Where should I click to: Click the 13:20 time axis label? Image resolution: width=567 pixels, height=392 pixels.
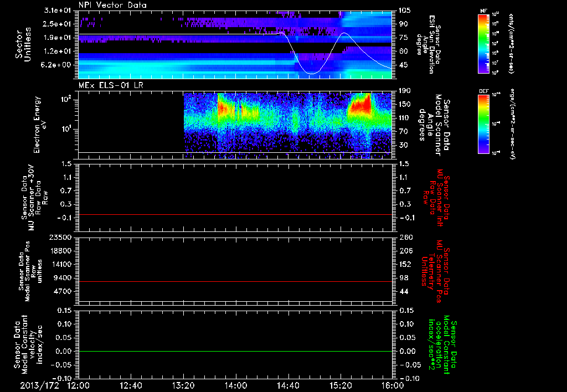pyautogui.click(x=183, y=385)
